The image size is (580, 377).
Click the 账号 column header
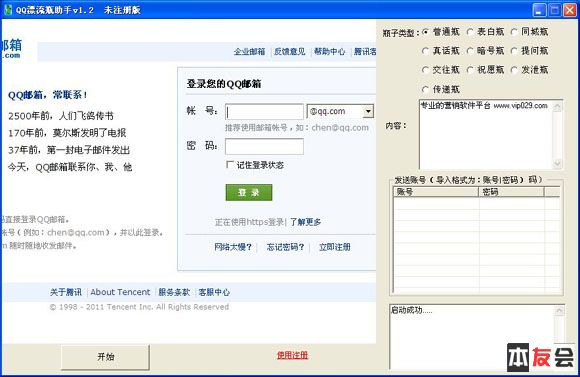436,192
